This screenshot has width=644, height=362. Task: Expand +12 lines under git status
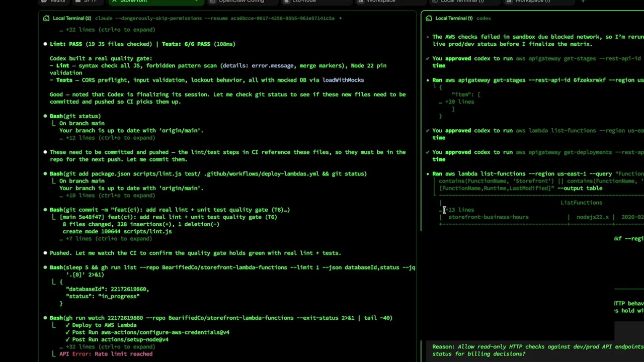pyautogui.click(x=107, y=138)
